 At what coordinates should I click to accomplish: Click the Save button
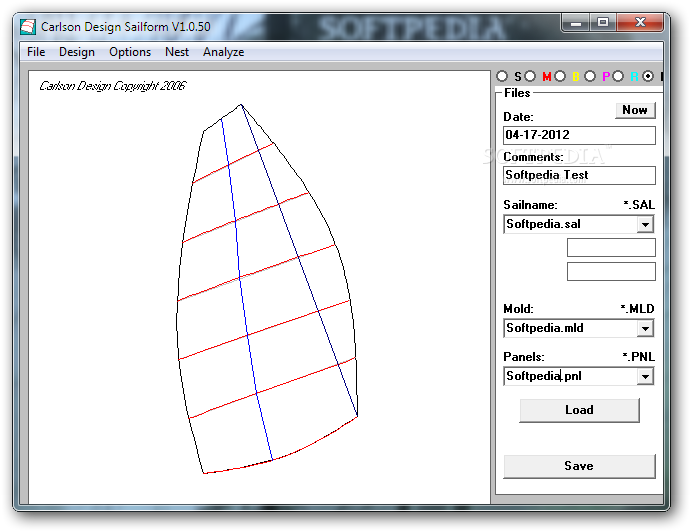click(x=580, y=466)
